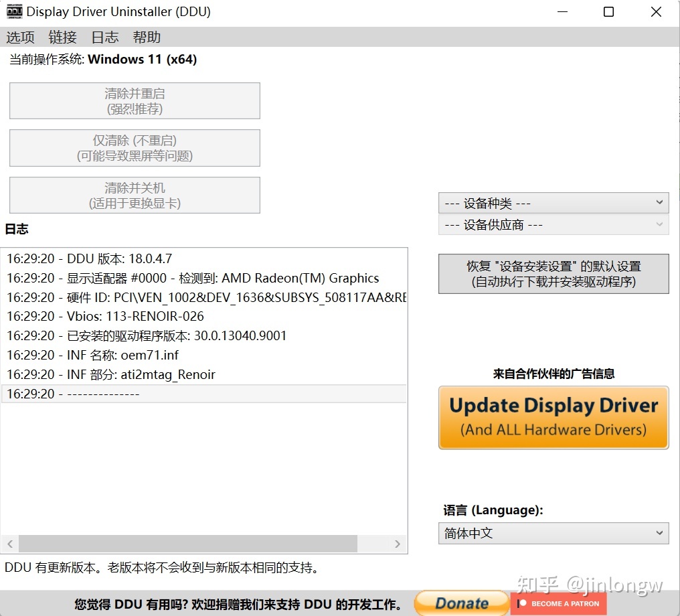Click the DDU app icon in title bar

click(14, 11)
